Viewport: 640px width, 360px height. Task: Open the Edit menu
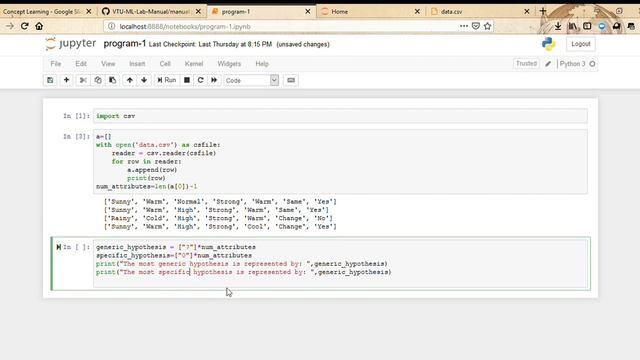(x=81, y=64)
